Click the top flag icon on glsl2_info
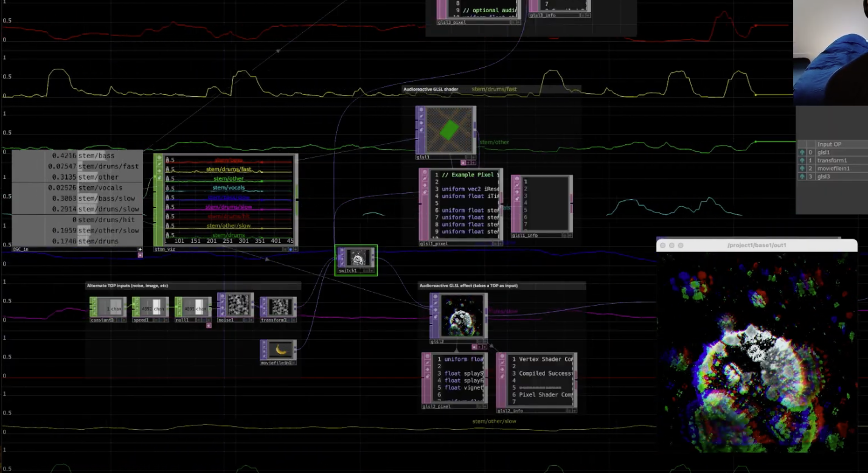The width and height of the screenshot is (868, 473). [x=502, y=357]
